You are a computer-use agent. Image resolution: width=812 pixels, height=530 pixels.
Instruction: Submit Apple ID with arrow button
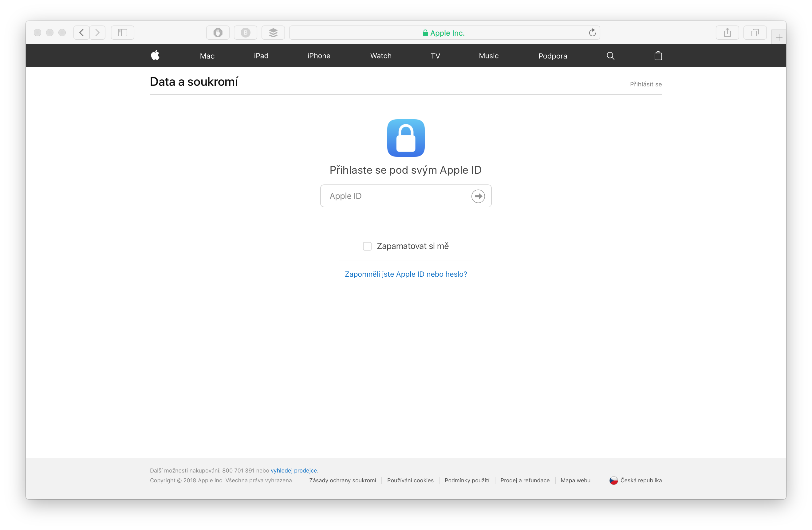(x=478, y=196)
